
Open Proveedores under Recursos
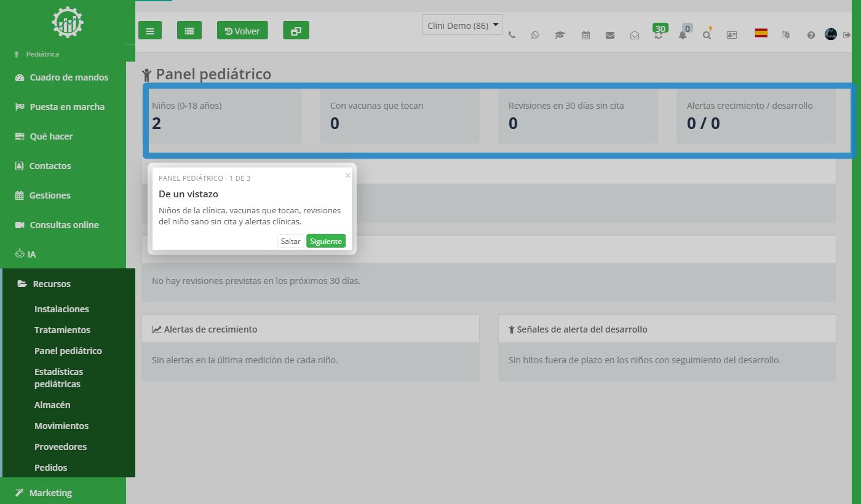[x=60, y=447]
